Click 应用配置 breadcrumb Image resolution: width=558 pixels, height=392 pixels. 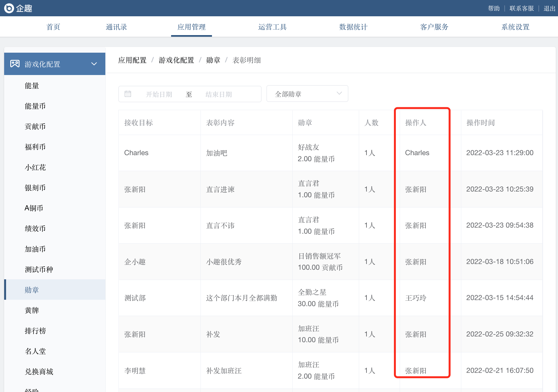pos(132,60)
